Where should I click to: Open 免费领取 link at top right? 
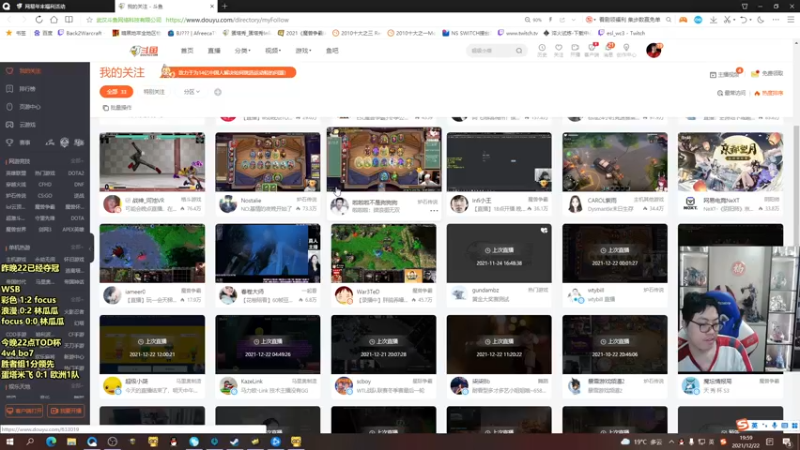(767, 74)
